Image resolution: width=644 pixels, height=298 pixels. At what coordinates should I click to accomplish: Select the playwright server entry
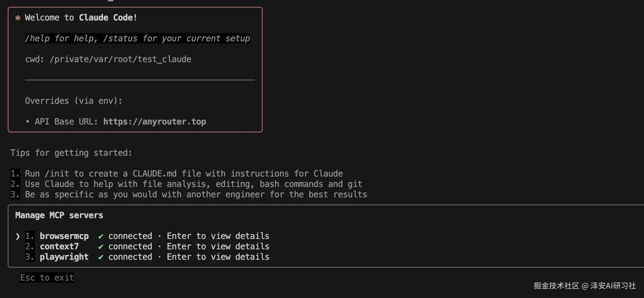pyautogui.click(x=64, y=257)
